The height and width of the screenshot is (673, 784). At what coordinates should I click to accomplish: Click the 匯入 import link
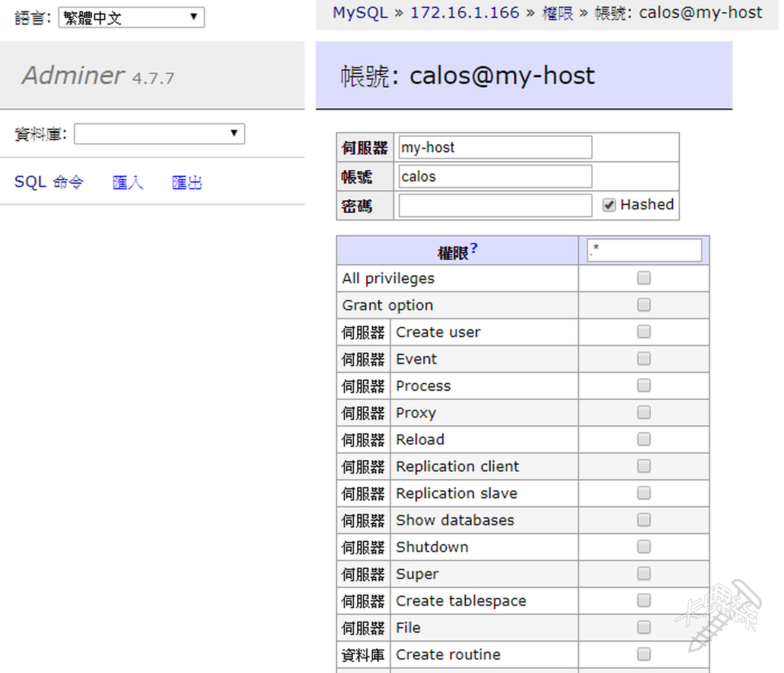[128, 182]
